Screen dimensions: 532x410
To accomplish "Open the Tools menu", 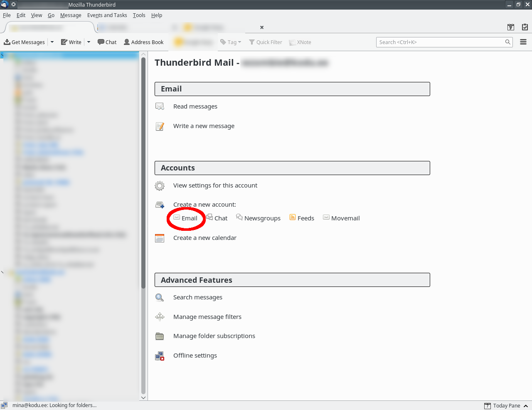I will click(x=139, y=15).
